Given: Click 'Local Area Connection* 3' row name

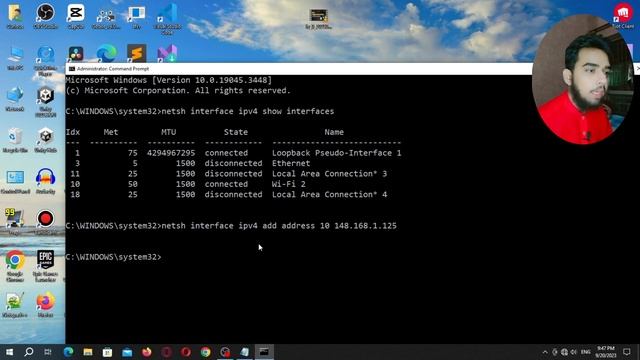Looking at the screenshot, I should (x=329, y=174).
